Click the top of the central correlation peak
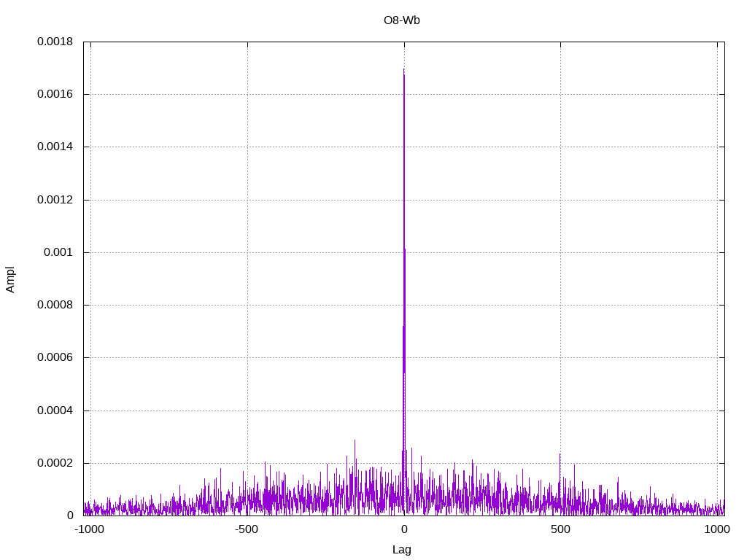 pyautogui.click(x=404, y=70)
